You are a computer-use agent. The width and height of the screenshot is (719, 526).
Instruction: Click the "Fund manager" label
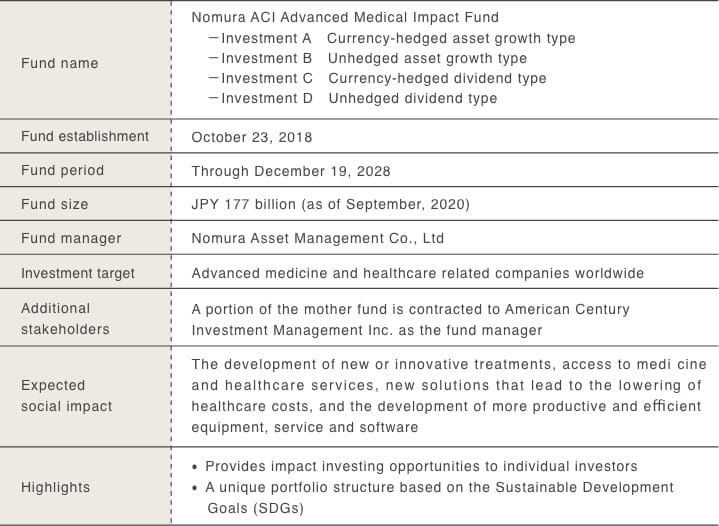71,238
